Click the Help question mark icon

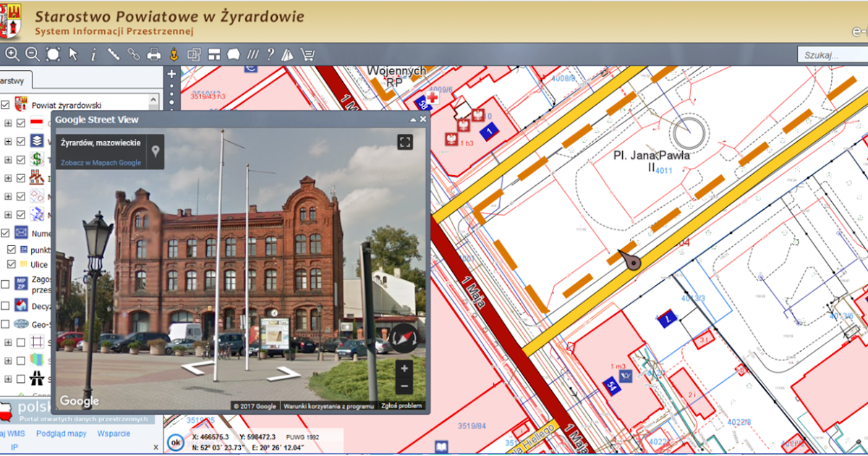tap(271, 54)
